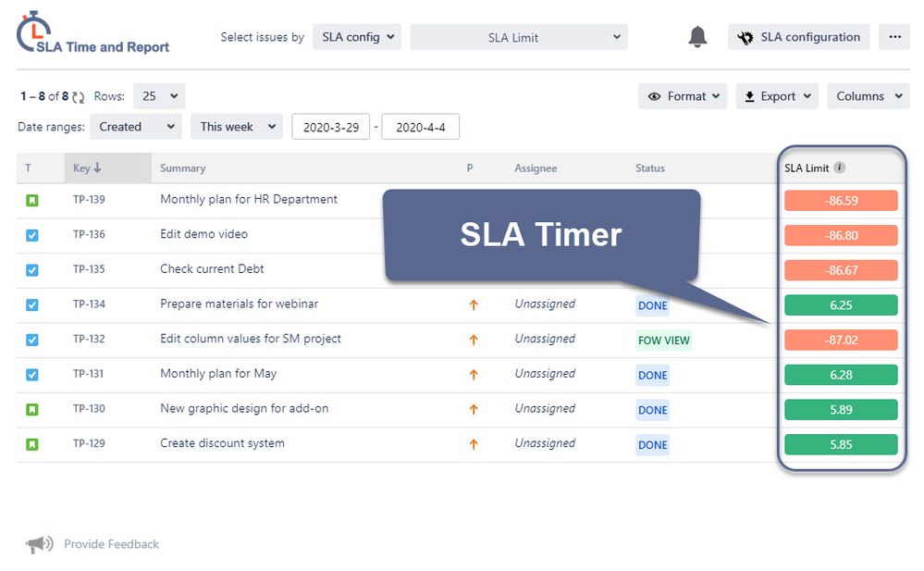This screenshot has width=924, height=571.
Task: Click the subtask checkbox icon for TP-136
Action: [x=31, y=235]
